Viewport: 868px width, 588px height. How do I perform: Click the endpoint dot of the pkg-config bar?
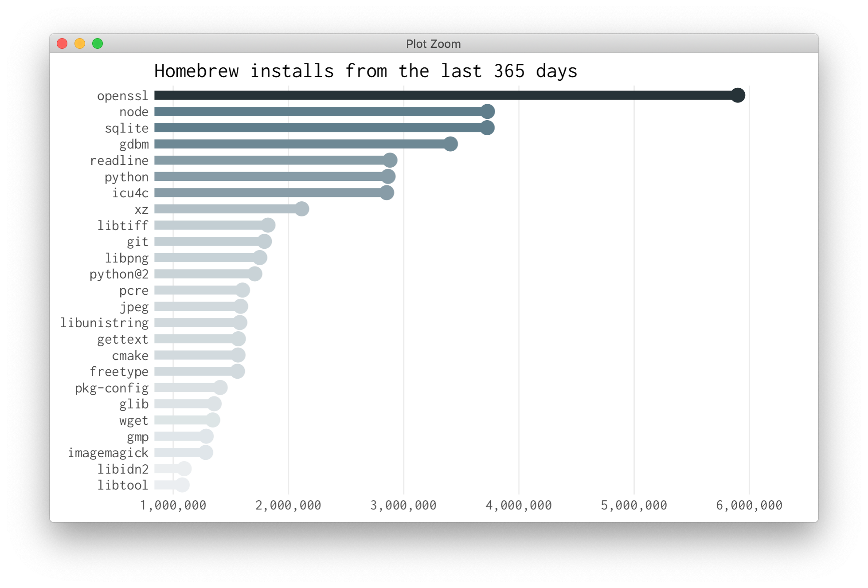pyautogui.click(x=220, y=388)
